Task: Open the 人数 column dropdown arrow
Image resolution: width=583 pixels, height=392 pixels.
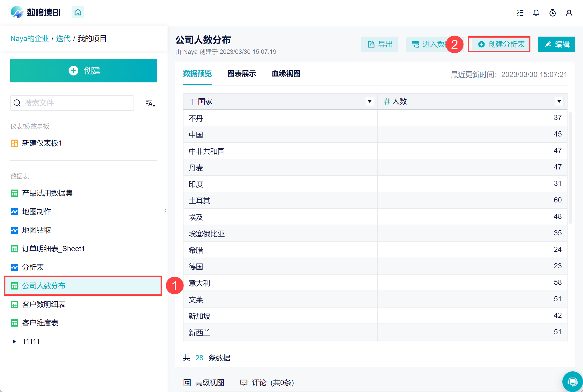Action: click(559, 101)
